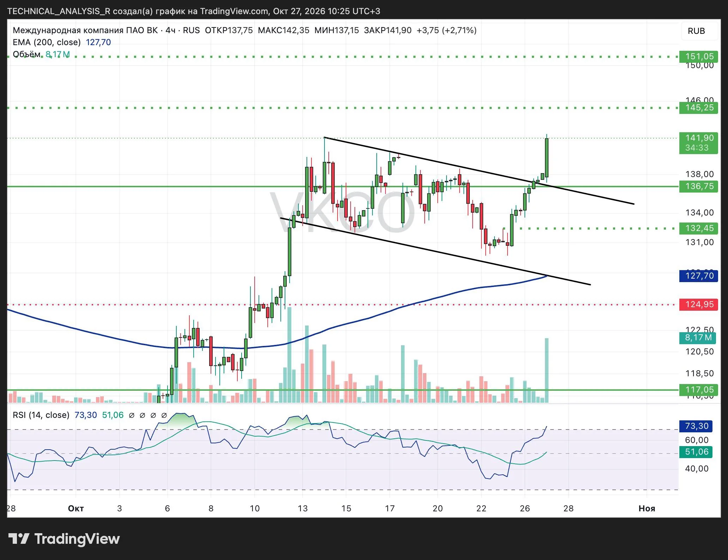Click the 136,75 support level label
Screen dimensions: 728x560
(x=699, y=186)
